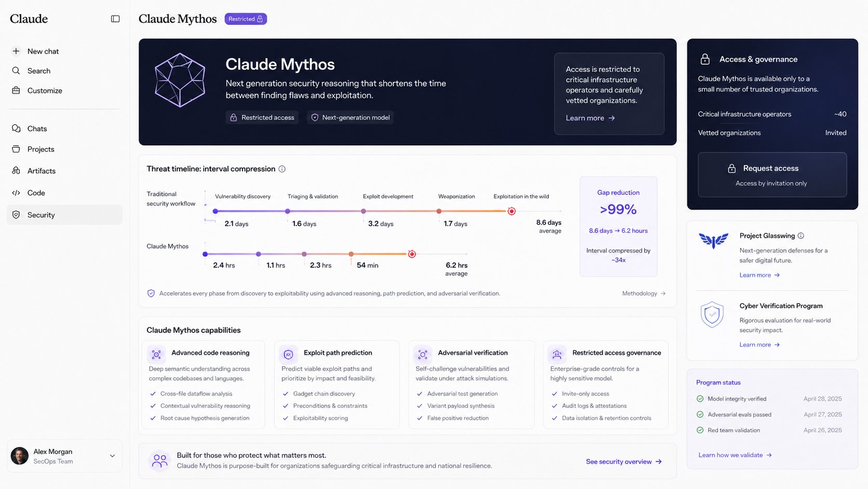Go to Artifacts in sidebar

pyautogui.click(x=64, y=170)
